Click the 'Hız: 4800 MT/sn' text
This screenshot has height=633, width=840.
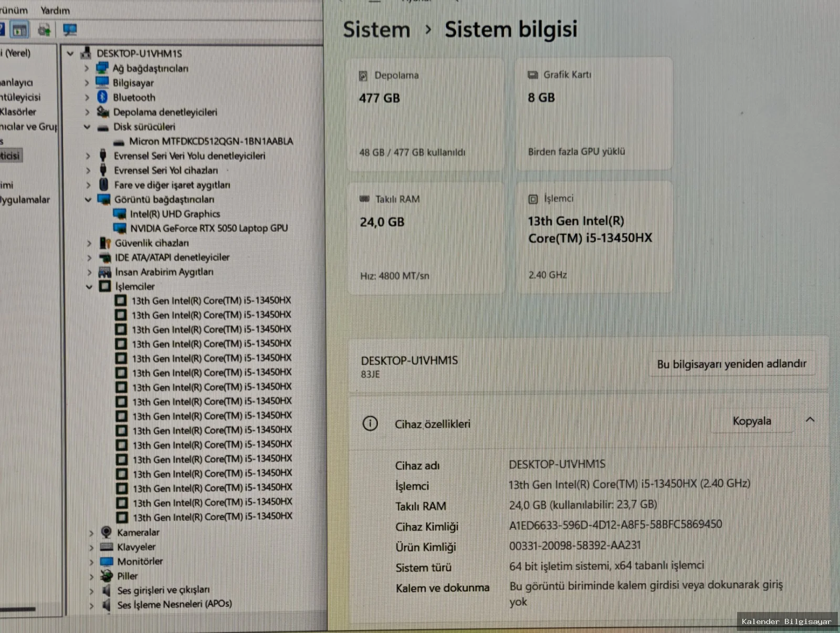(x=394, y=276)
